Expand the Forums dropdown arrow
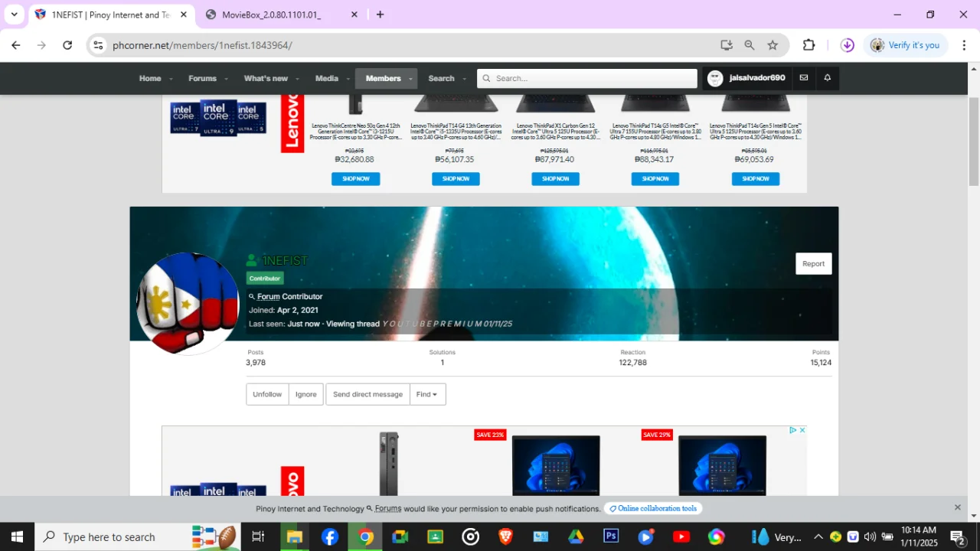Image resolution: width=980 pixels, height=551 pixels. 227,79
